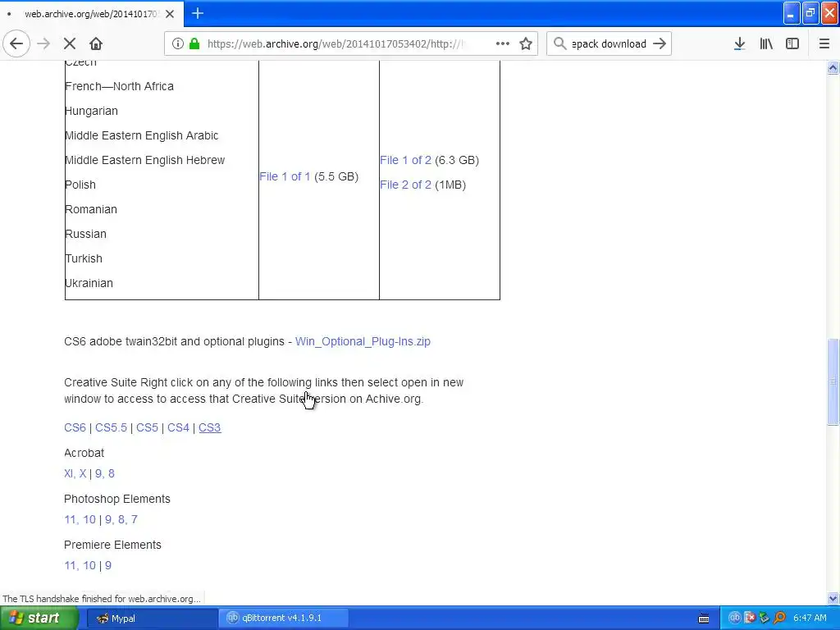Click the on-screen keyboard taskbar icon
Viewport: 840px width, 630px height.
click(704, 619)
